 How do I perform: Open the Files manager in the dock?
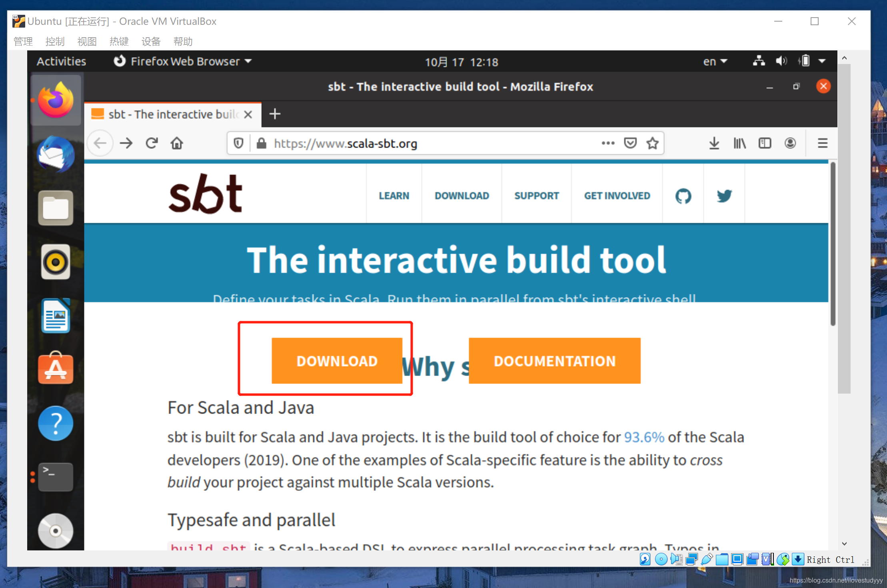56,208
